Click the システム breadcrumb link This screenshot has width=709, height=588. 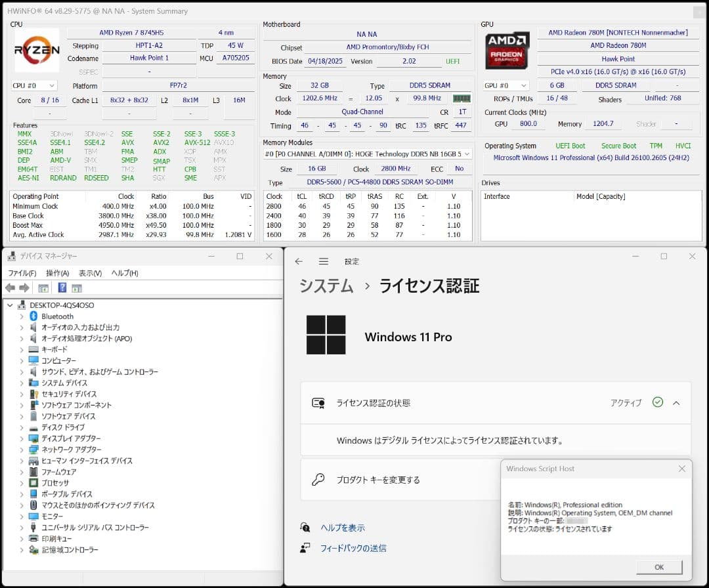326,285
